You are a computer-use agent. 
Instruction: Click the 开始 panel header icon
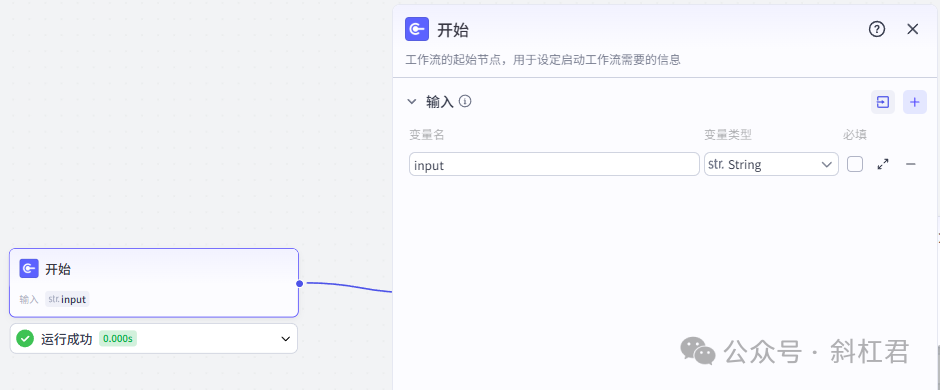click(x=417, y=29)
